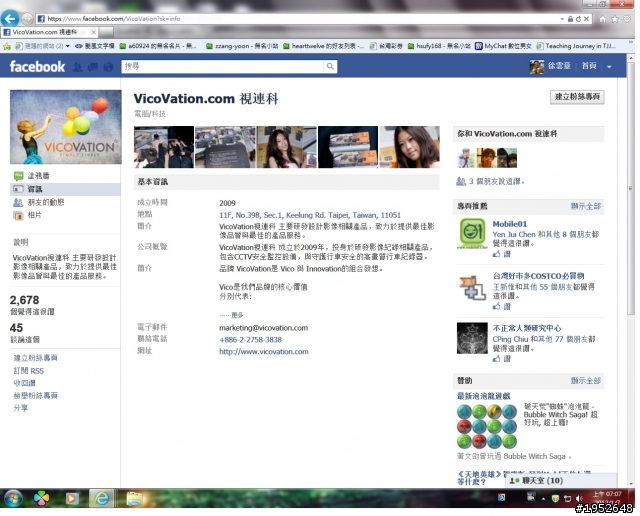The width and height of the screenshot is (640, 516).
Task: Click the browser forward arrow button
Action: [x=27, y=19]
